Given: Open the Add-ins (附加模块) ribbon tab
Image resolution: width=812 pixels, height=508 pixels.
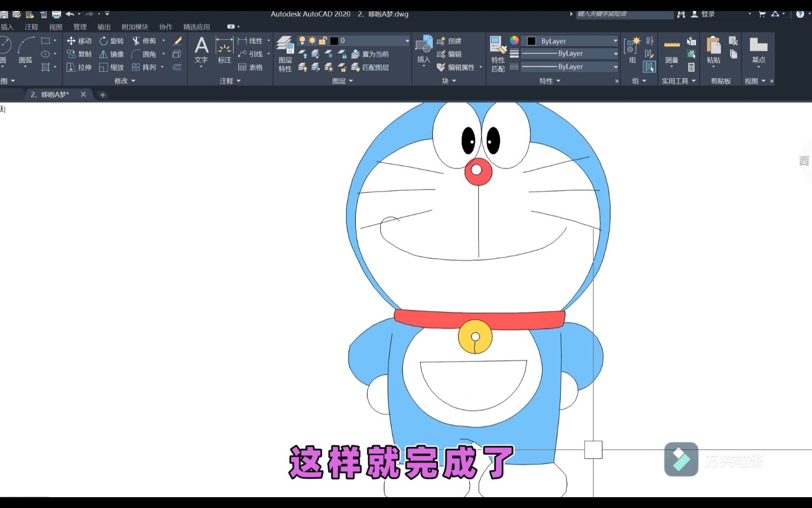Looking at the screenshot, I should point(135,27).
